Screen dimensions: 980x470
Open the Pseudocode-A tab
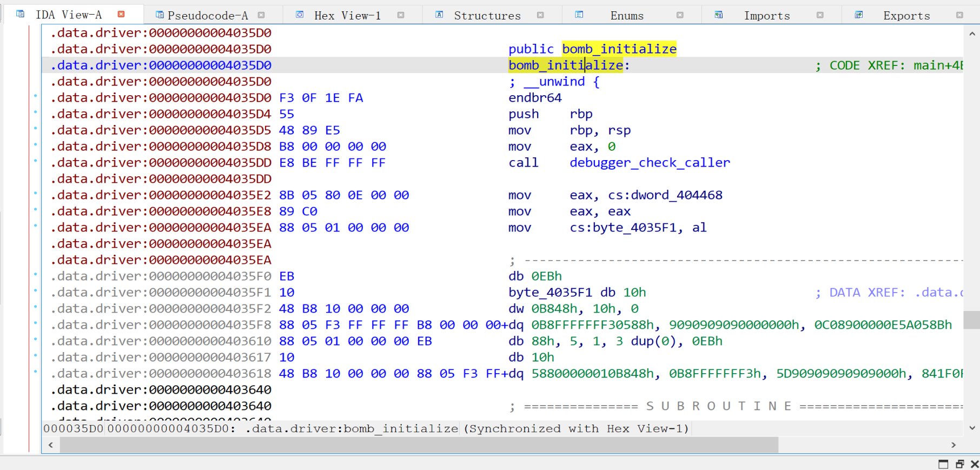(208, 15)
